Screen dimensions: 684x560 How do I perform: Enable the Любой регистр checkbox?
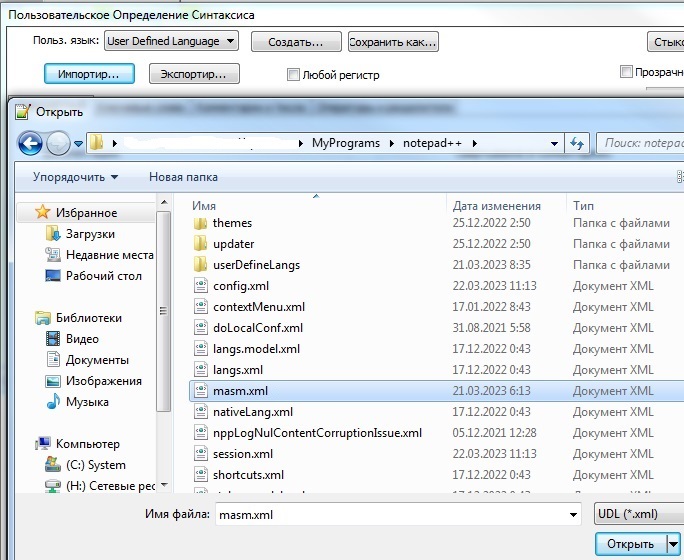293,75
